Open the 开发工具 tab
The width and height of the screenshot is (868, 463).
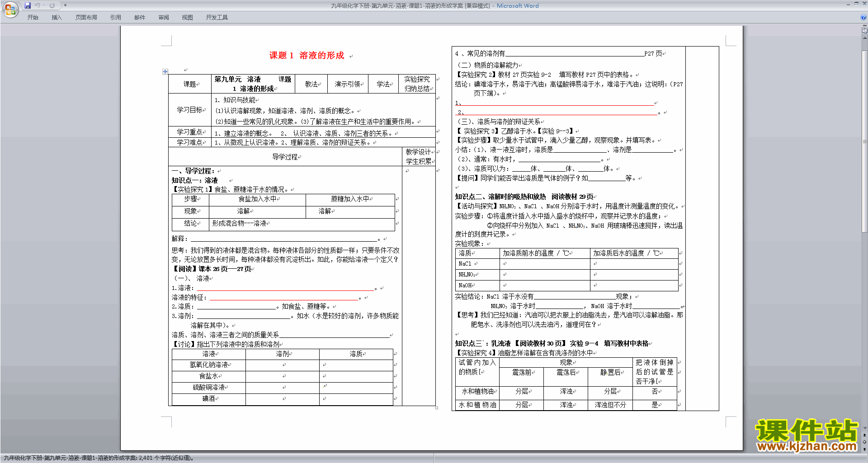(x=217, y=18)
